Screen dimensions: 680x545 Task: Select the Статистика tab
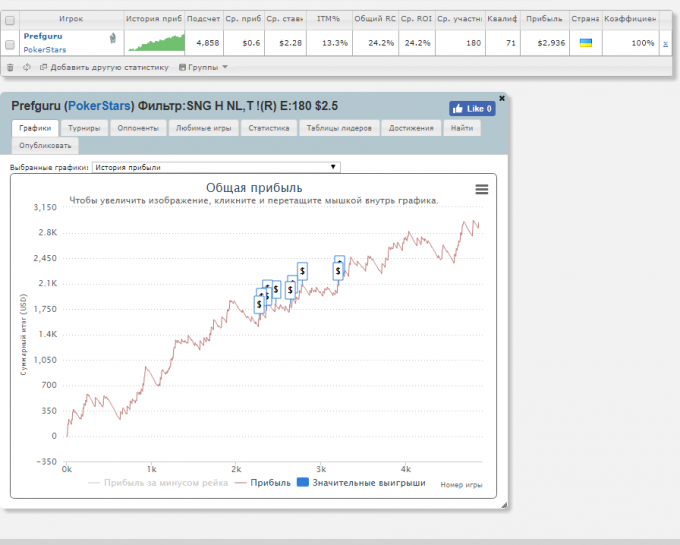tap(269, 128)
